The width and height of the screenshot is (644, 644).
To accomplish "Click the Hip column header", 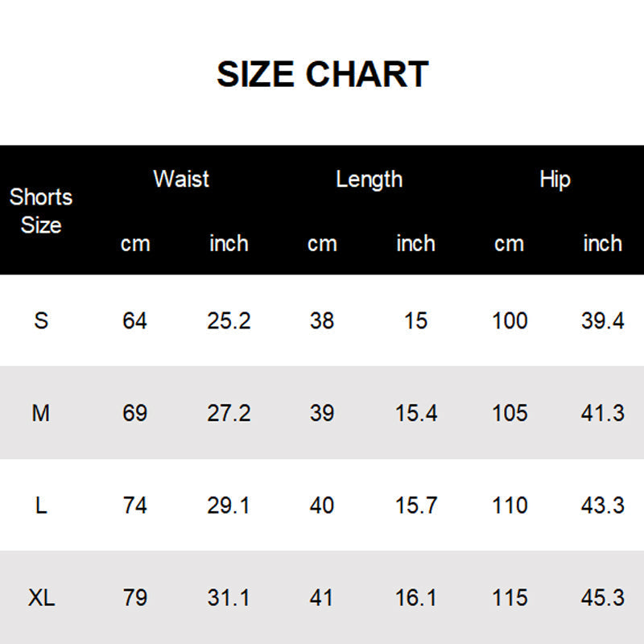I will [x=555, y=179].
